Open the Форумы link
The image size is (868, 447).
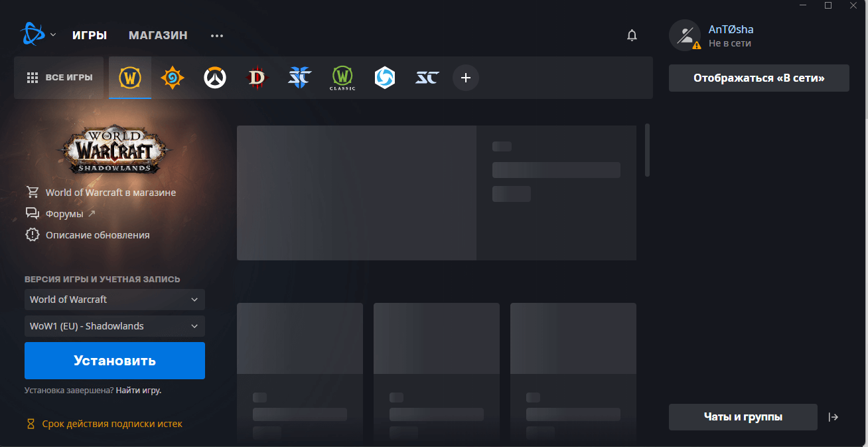tap(64, 214)
